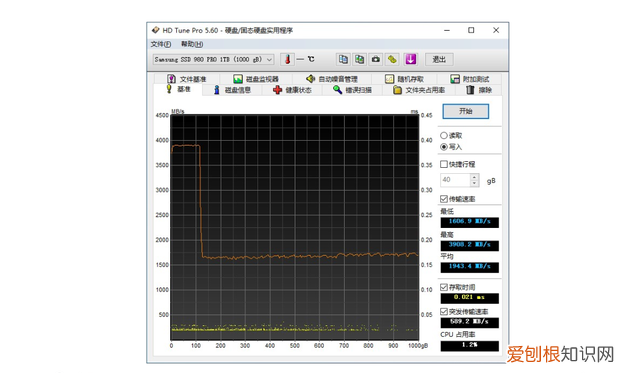Minimize the HD Tune Pro window
The height and width of the screenshot is (373, 640).
[447, 30]
